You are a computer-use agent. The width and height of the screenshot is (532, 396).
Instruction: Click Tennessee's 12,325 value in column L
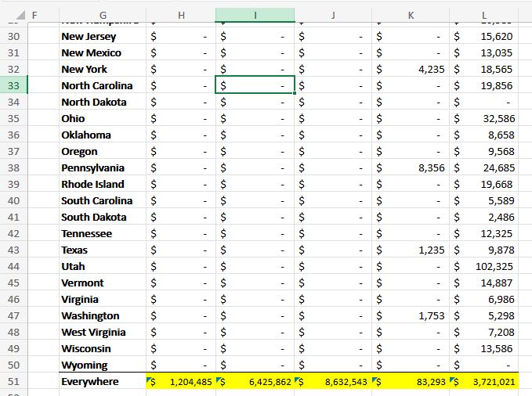484,233
